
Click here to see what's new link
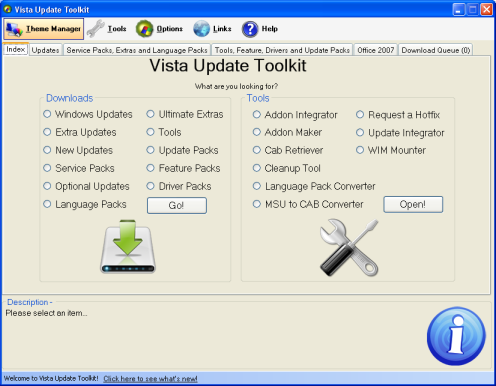point(150,379)
